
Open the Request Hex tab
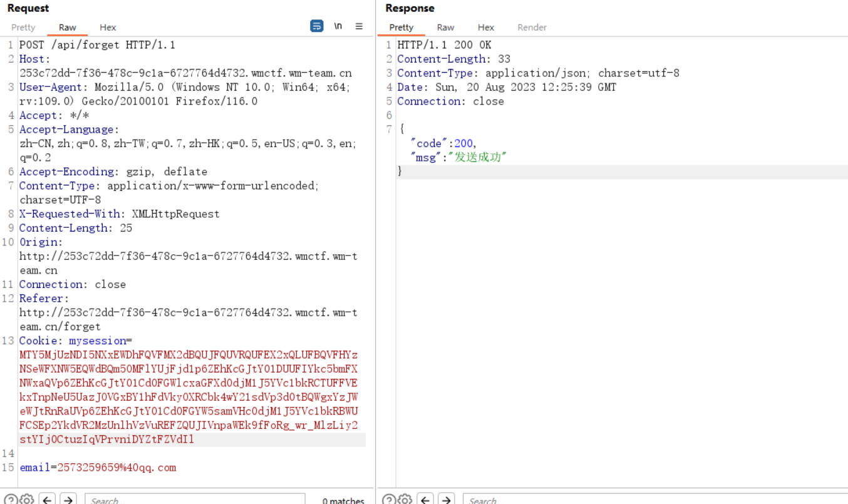coord(108,28)
